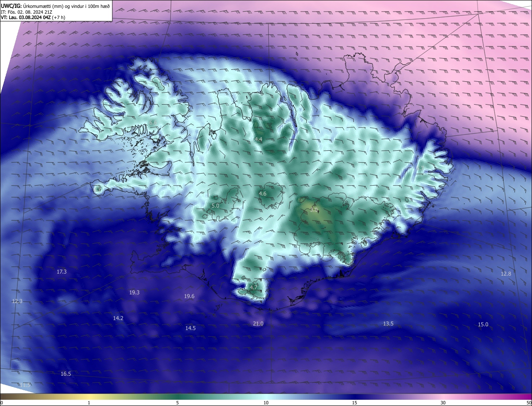Click the 14.2 value over the ocean

pyautogui.click(x=118, y=318)
